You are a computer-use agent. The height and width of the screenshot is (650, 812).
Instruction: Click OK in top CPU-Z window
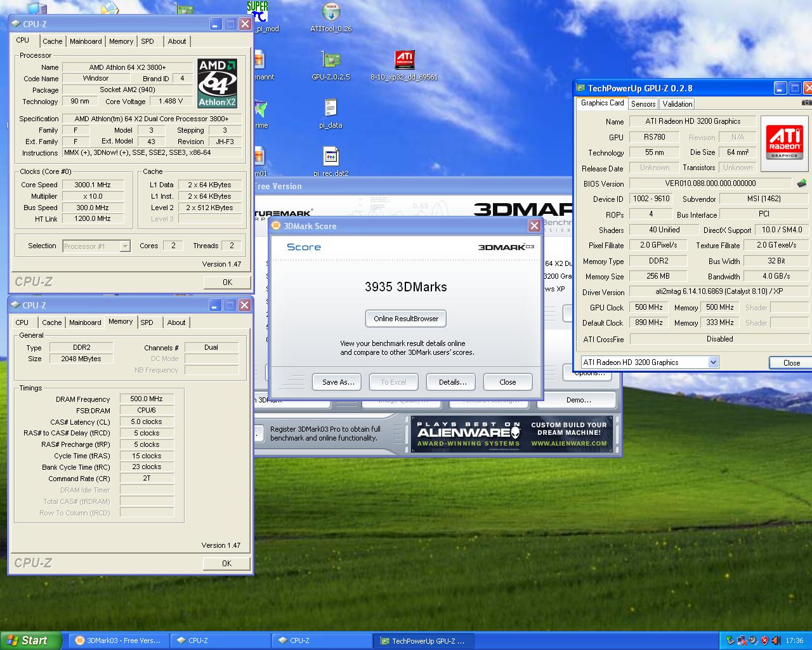[x=227, y=282]
